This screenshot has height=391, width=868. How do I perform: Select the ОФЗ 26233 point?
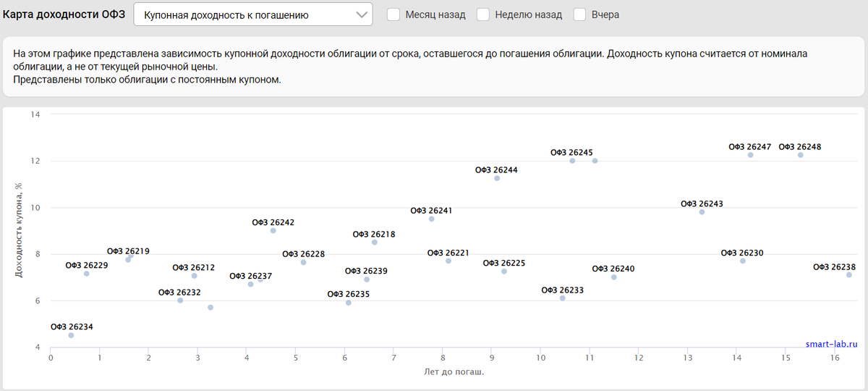(563, 298)
